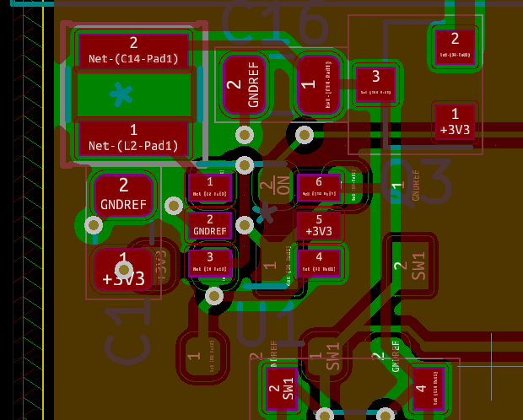
Task: Select the C16 reference designator text
Action: pyautogui.click(x=276, y=22)
